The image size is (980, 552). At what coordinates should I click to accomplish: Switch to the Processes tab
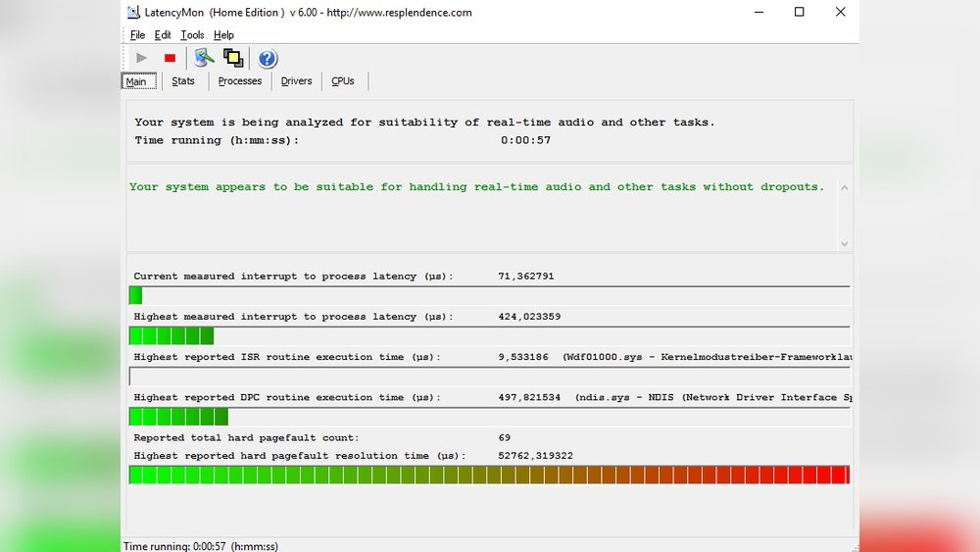point(240,80)
